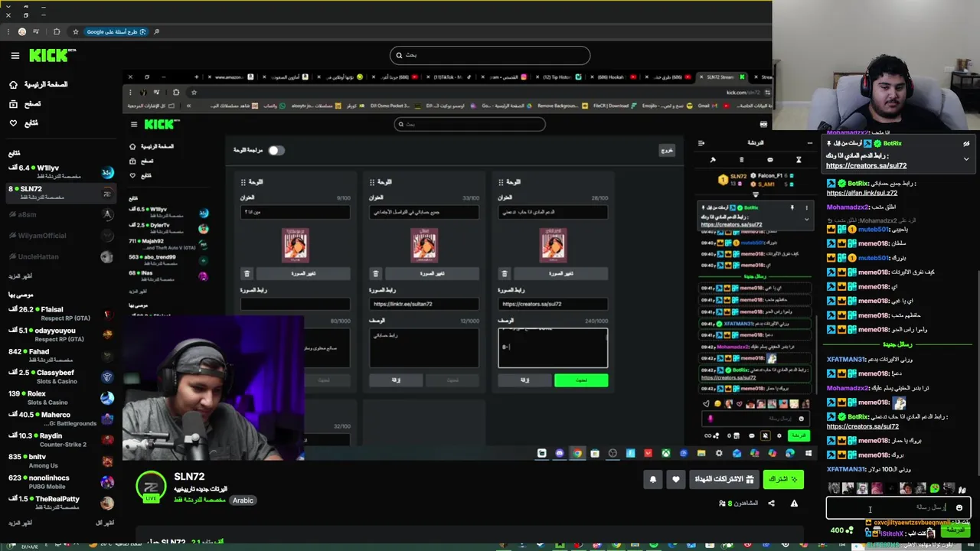Toggle translation review switch in stream
This screenshot has height=551, width=980.
(x=276, y=150)
